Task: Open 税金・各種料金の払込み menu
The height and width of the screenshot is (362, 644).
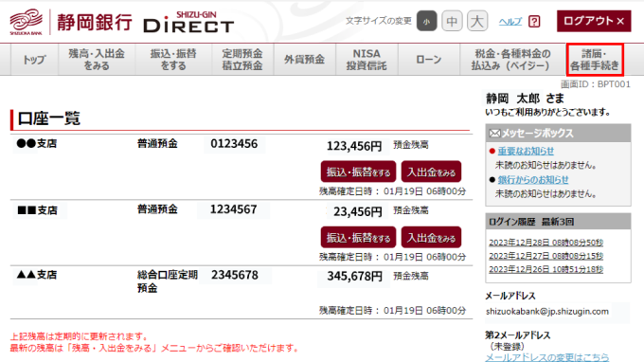Action: click(x=512, y=60)
